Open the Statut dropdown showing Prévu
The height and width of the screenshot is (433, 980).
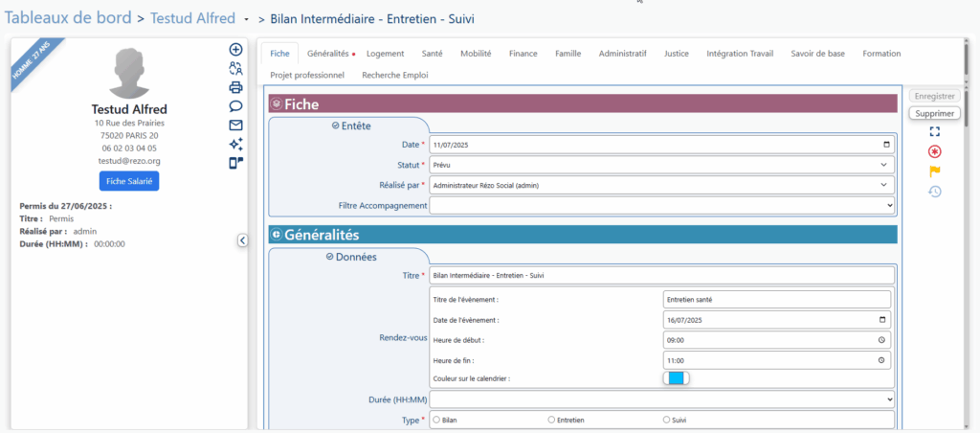click(x=662, y=165)
